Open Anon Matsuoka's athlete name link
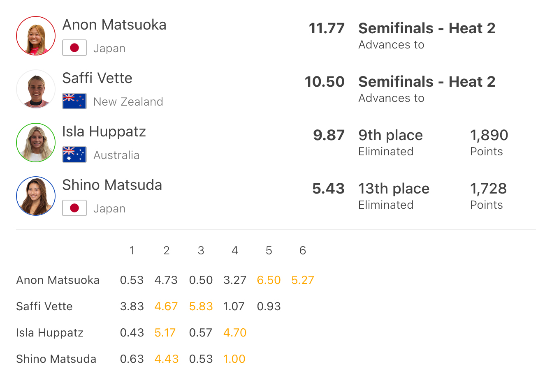 coord(114,25)
